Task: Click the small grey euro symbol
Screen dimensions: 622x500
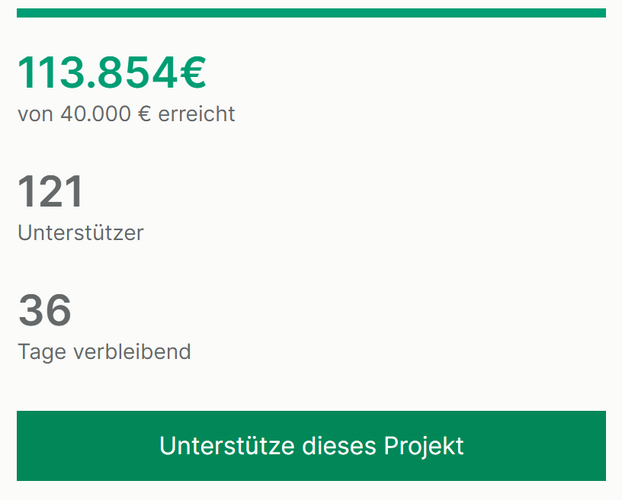Action: [x=144, y=114]
